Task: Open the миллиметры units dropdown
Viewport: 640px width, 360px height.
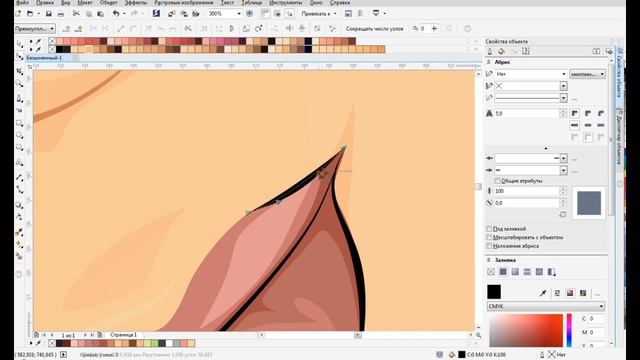Action: [587, 74]
